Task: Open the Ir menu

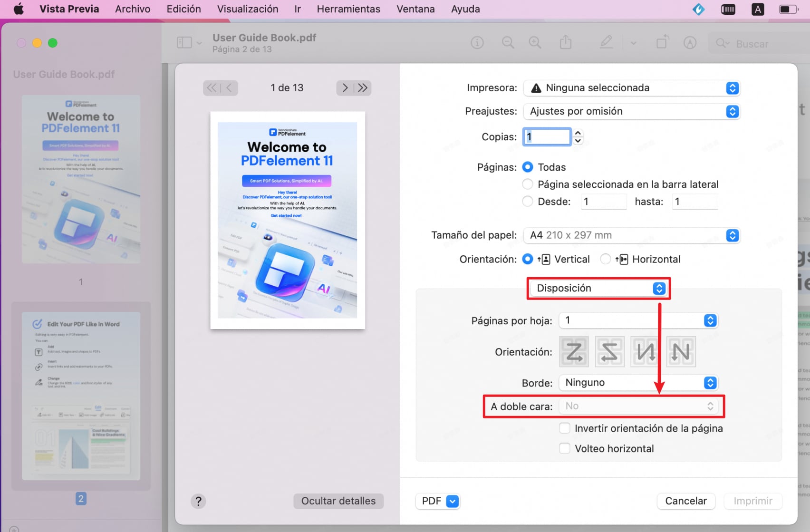Action: coord(298,9)
